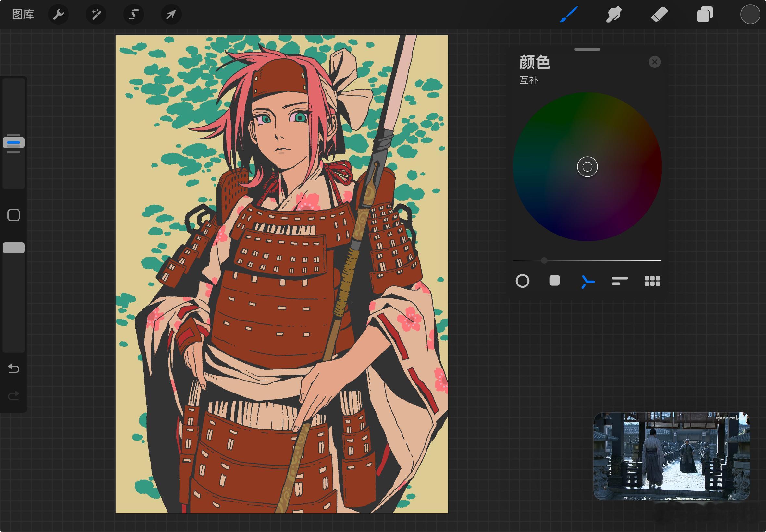Switch to the Value sliders color tab
This screenshot has height=532, width=766.
coord(620,281)
